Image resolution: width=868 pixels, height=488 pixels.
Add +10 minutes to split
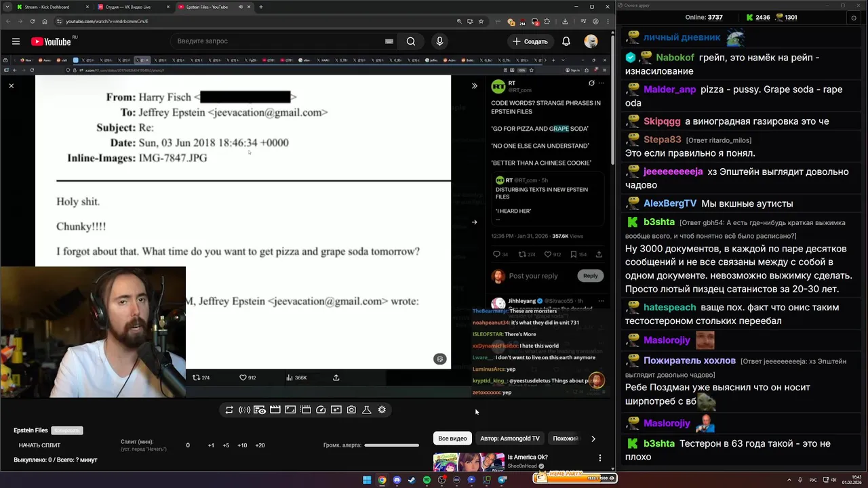242,445
